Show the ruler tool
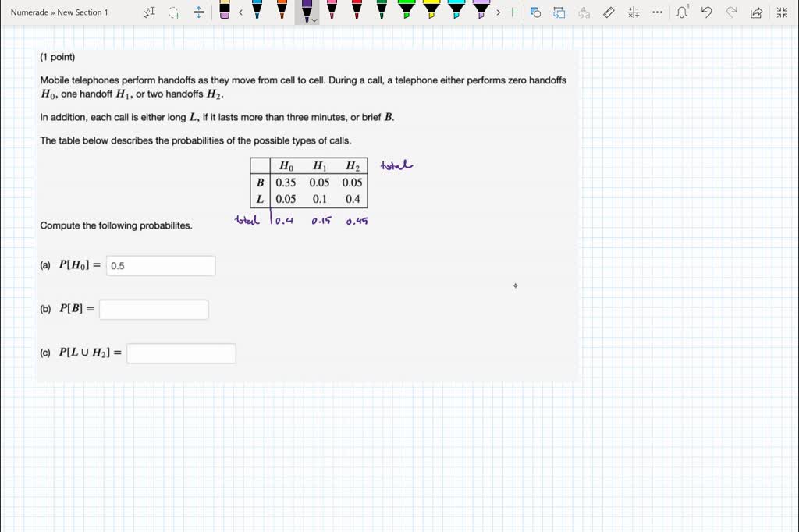Screen dimensions: 799x532 coord(609,12)
